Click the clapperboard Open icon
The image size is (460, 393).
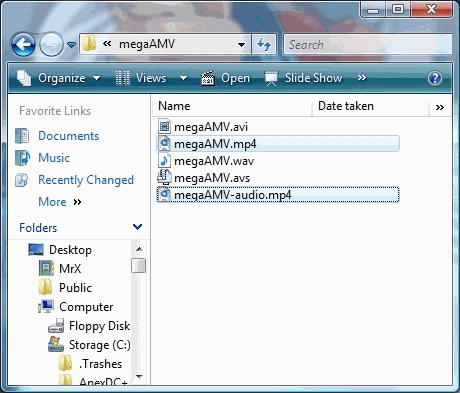(208, 78)
